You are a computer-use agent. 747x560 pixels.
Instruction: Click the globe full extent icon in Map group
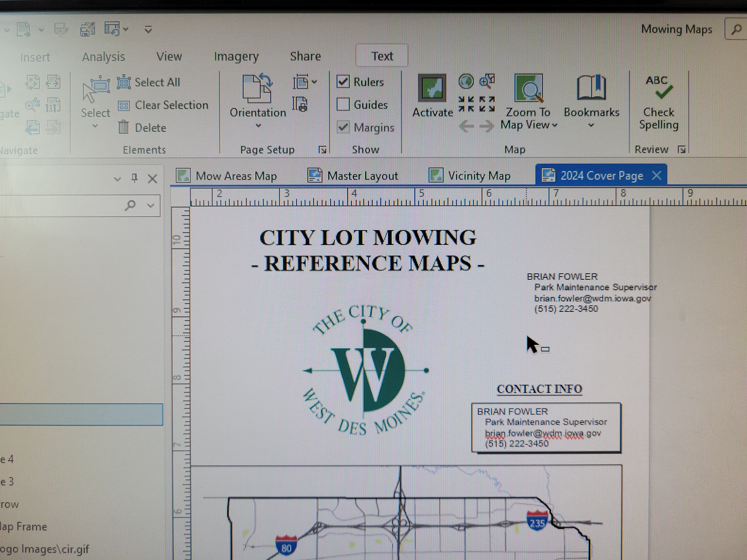pos(466,81)
